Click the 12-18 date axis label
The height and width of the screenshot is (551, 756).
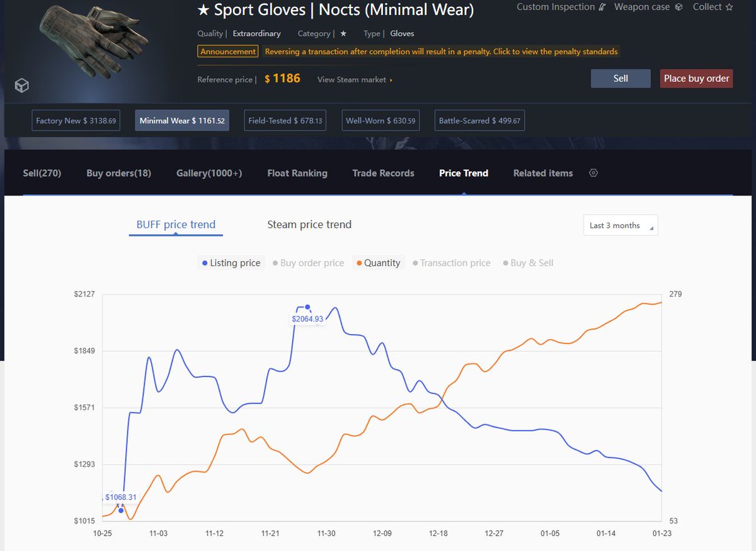(x=438, y=533)
